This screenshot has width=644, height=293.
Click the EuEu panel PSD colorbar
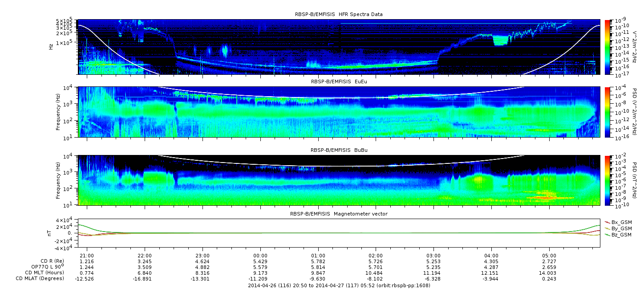(608, 112)
